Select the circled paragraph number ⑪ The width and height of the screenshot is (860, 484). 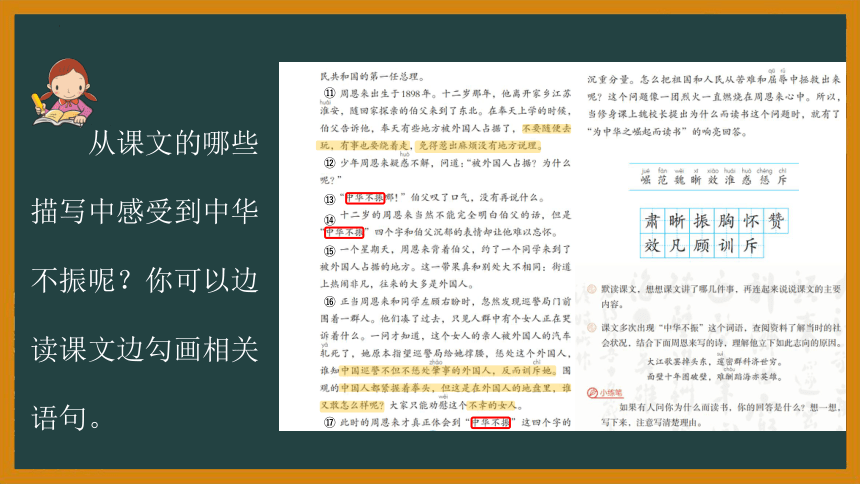tap(329, 93)
